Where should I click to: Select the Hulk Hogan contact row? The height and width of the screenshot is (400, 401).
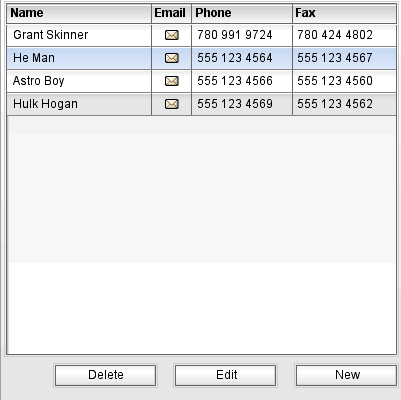[201, 104]
